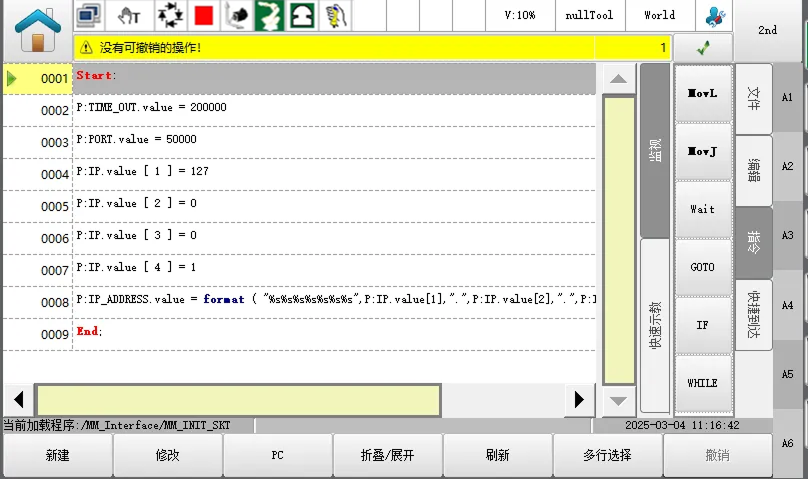Screen dimensions: 808x479
Task: Select line 0008 P:IP_ADDRESS.value format
Action: (x=299, y=302)
